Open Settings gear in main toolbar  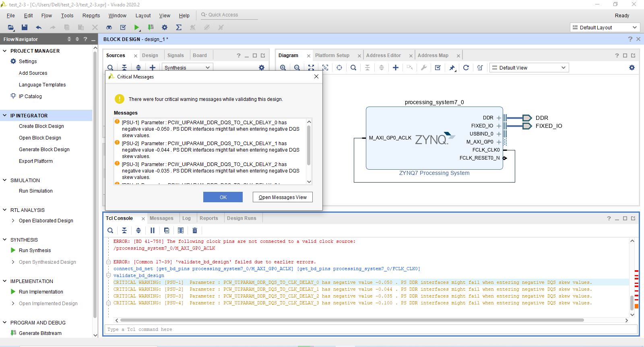click(x=165, y=27)
